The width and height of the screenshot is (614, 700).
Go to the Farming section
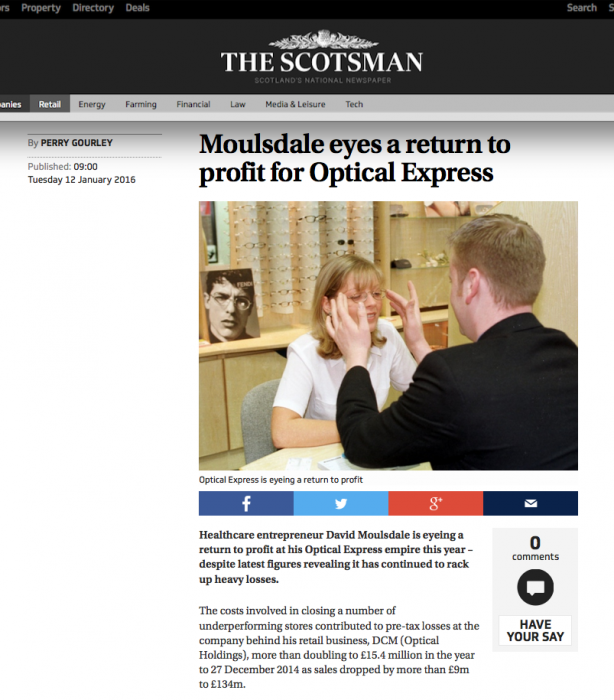pyautogui.click(x=141, y=104)
